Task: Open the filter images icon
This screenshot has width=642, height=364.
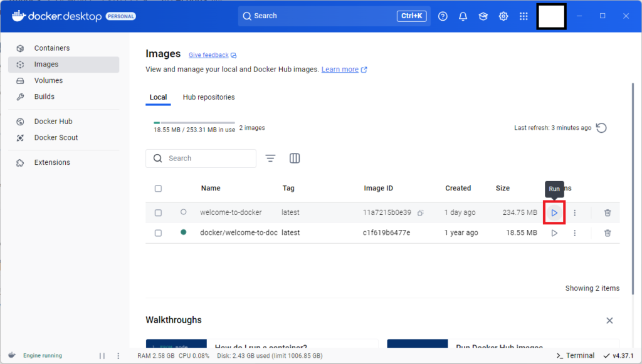Action: pos(270,159)
